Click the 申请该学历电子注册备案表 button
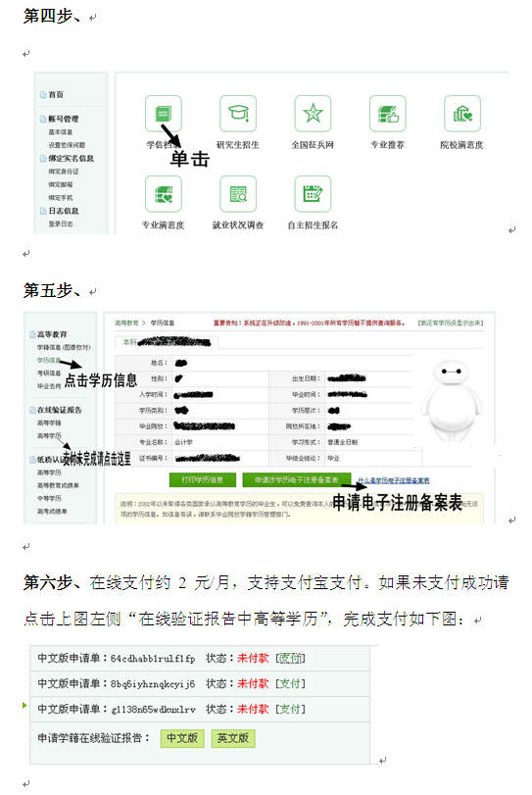Image resolution: width=532 pixels, height=795 pixels. click(x=297, y=479)
